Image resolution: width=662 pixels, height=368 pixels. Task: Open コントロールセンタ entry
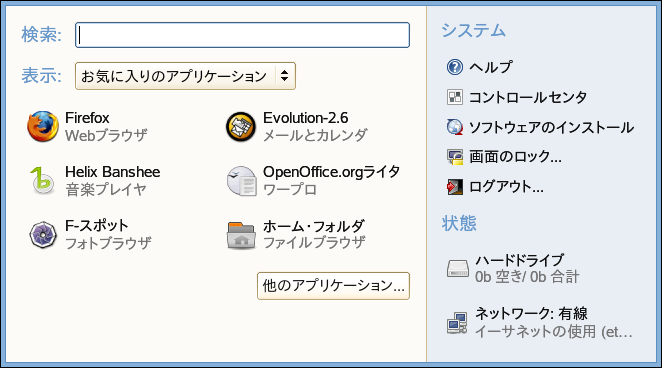(x=528, y=97)
